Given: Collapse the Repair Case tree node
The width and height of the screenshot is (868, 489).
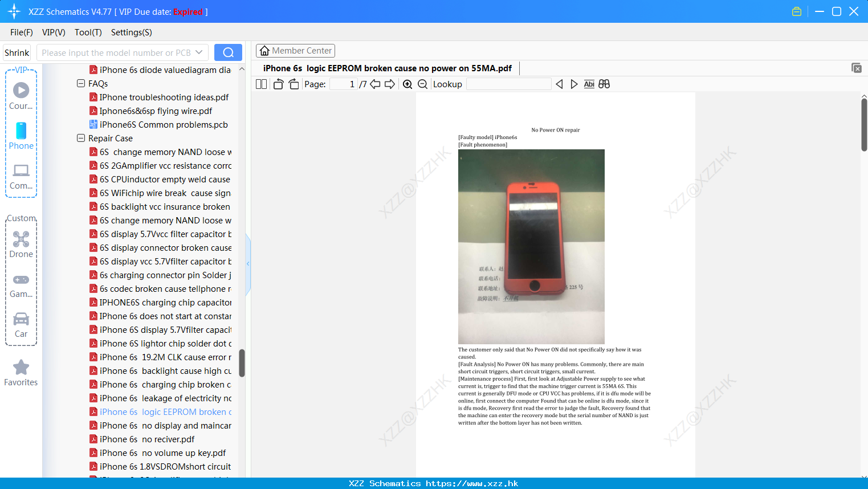Looking at the screenshot, I should click(80, 138).
